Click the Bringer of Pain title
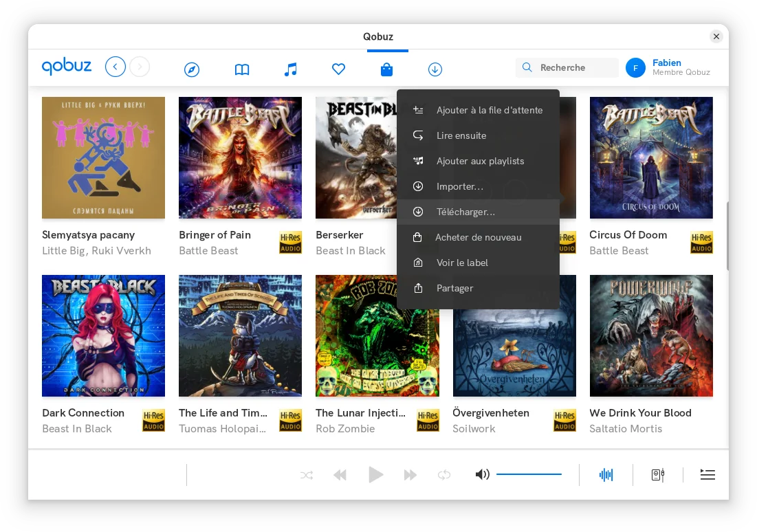This screenshot has width=757, height=532. click(x=215, y=235)
